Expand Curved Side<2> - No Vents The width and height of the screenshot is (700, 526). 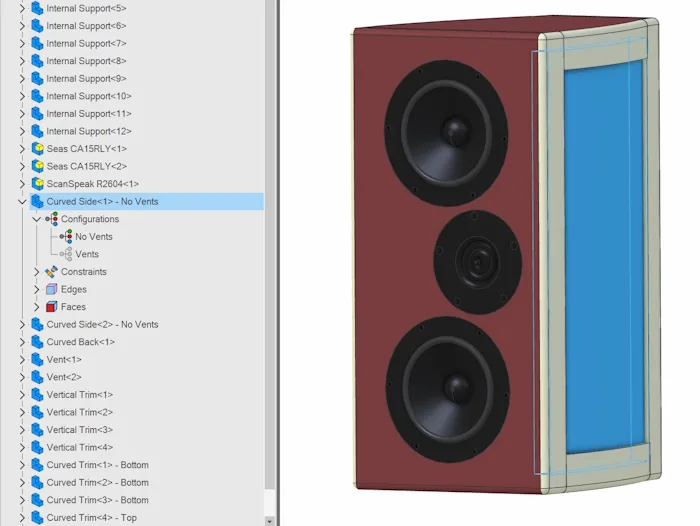(x=22, y=324)
